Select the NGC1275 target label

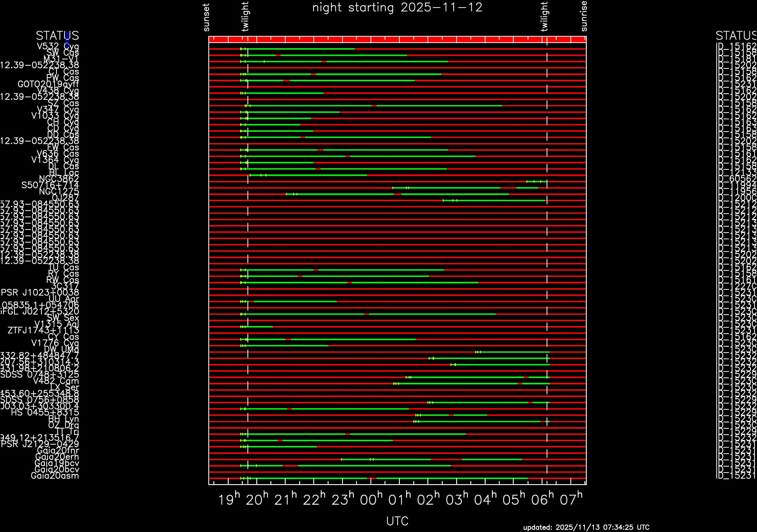59,192
